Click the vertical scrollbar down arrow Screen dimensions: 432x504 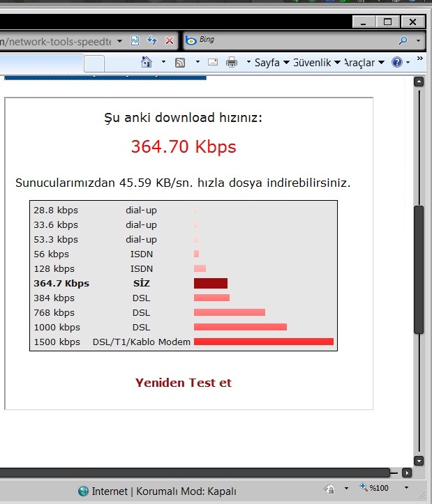coord(419,460)
